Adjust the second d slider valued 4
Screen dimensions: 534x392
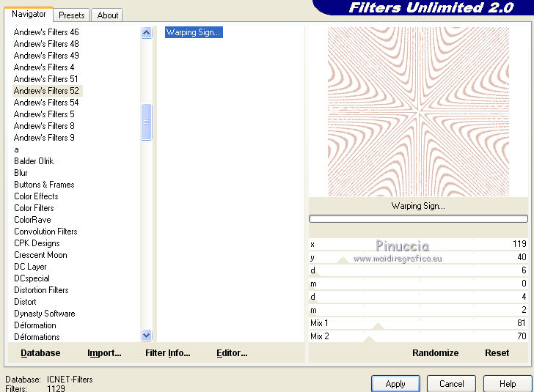click(418, 297)
